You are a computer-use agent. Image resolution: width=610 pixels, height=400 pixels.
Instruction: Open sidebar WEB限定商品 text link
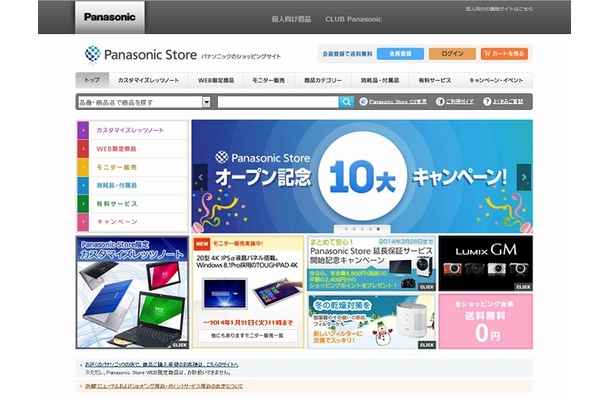[116, 149]
